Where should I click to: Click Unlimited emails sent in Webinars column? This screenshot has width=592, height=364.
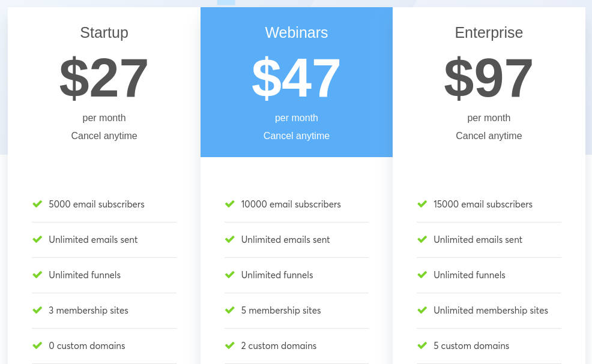285,239
